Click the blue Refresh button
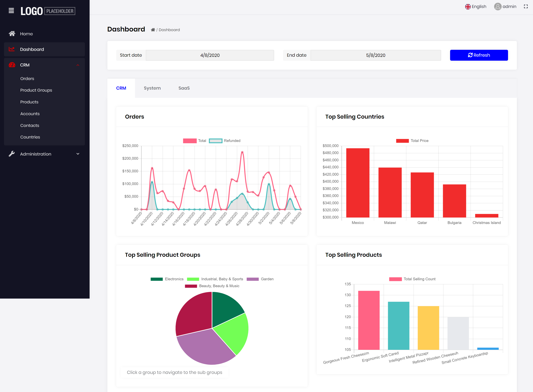The width and height of the screenshot is (533, 392). (x=479, y=55)
